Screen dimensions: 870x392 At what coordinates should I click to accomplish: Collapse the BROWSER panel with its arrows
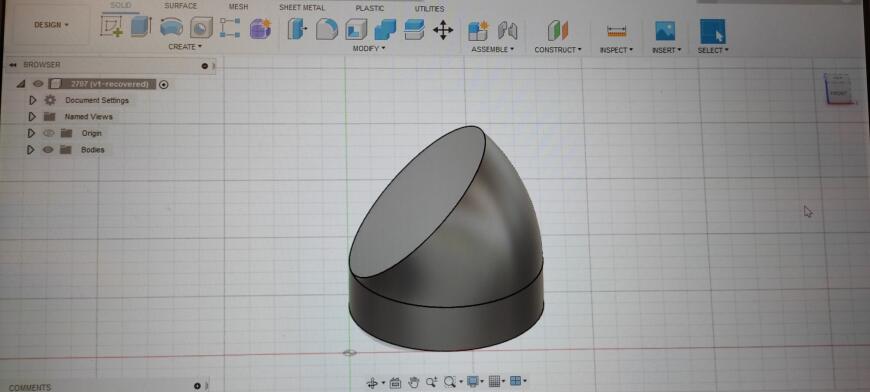[x=13, y=65]
